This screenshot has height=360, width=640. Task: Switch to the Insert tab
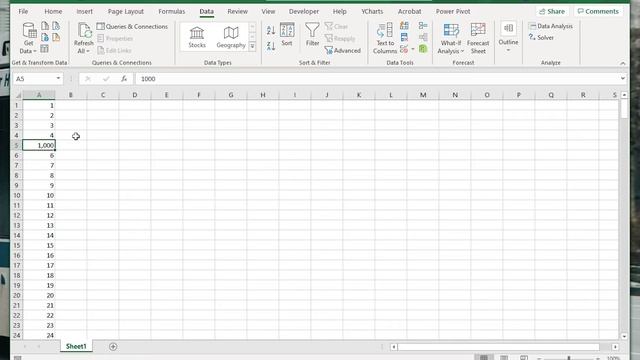click(x=84, y=11)
